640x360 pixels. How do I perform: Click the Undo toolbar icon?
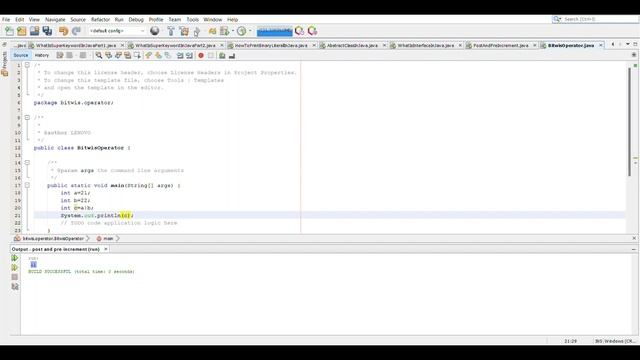coord(63,31)
